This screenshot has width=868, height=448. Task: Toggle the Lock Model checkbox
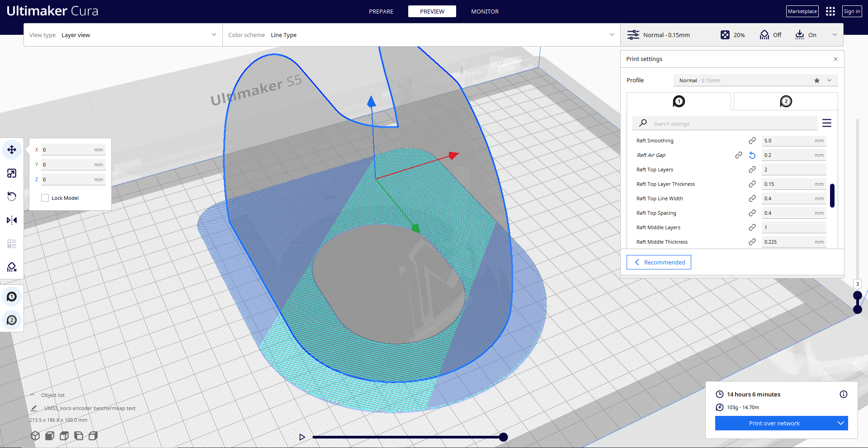pos(45,198)
